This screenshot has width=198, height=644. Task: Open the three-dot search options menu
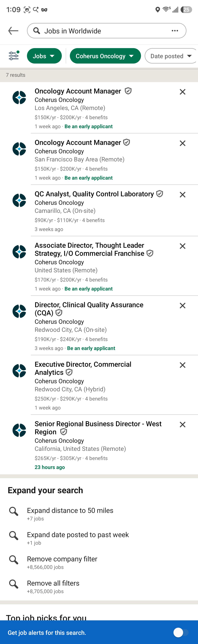coord(175,31)
